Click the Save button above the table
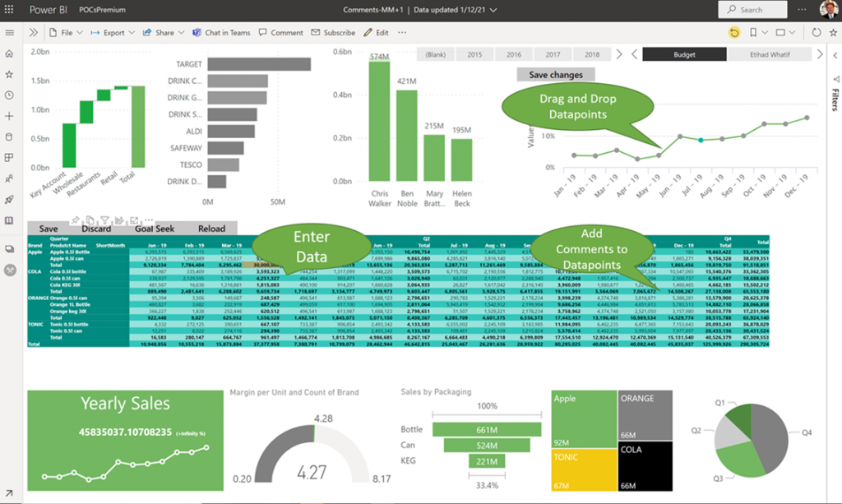 tap(49, 229)
